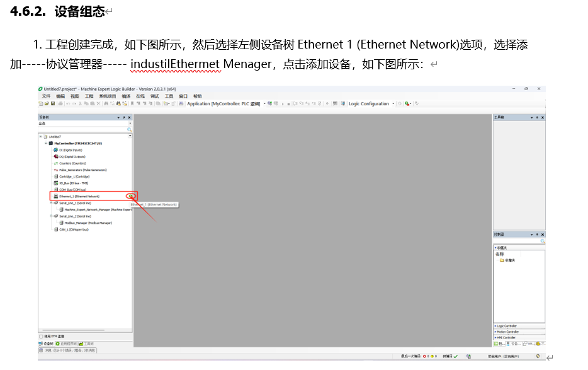Open the 在线 menu
Image resolution: width=588 pixels, height=370 pixels.
point(140,96)
